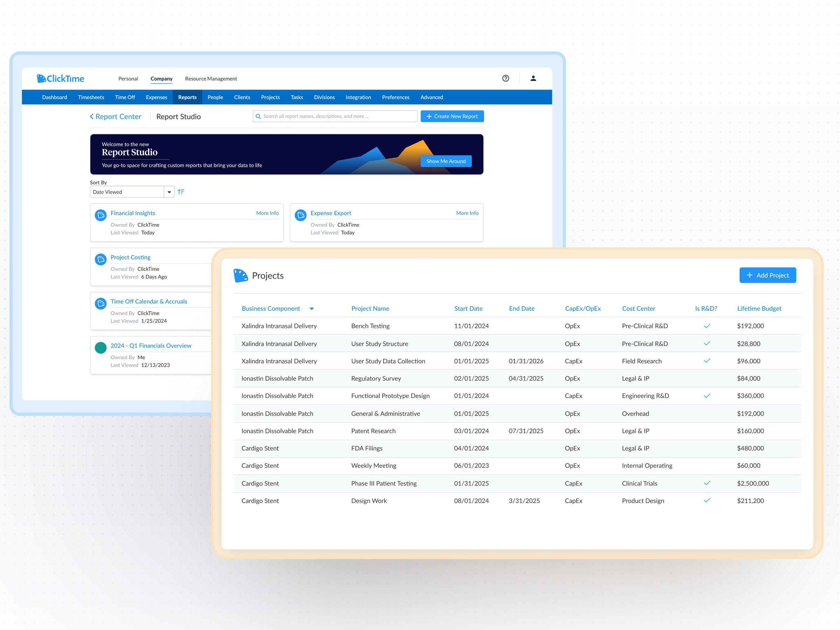The image size is (840, 630).
Task: Open the Date Viewed sort dropdown
Action: click(x=169, y=192)
